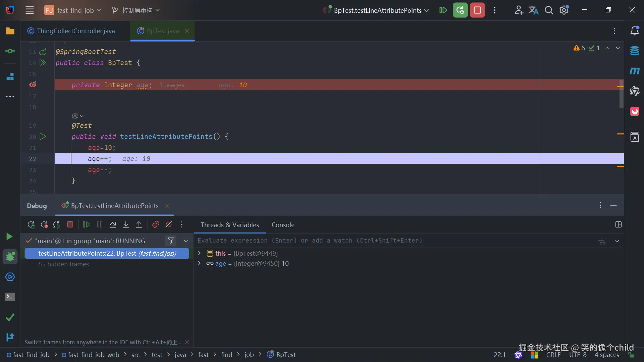This screenshot has width=644, height=362.
Task: Open the Database tool window
Action: point(635,51)
